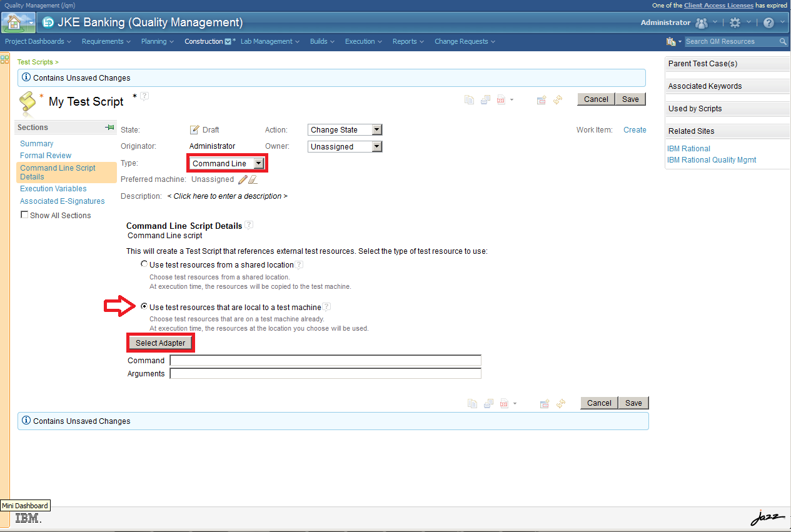Click the bottom toolbar Print view icon
This screenshot has height=532, width=791.
pyautogui.click(x=488, y=403)
